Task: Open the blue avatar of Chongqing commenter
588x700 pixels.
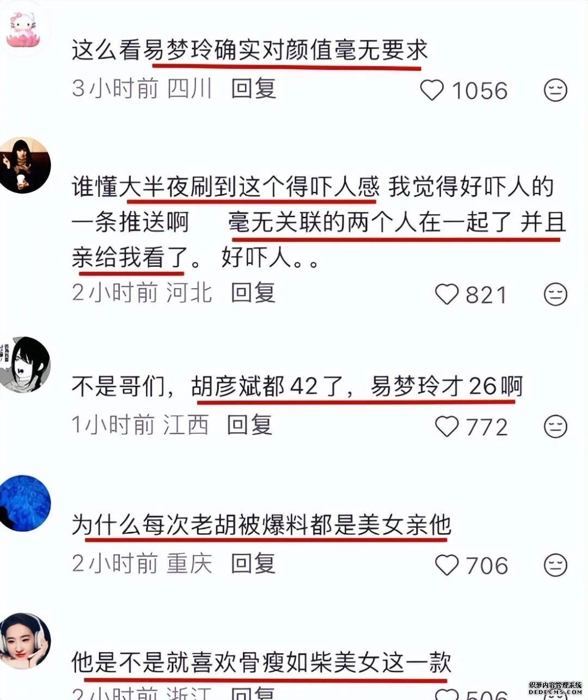Action: point(25,503)
